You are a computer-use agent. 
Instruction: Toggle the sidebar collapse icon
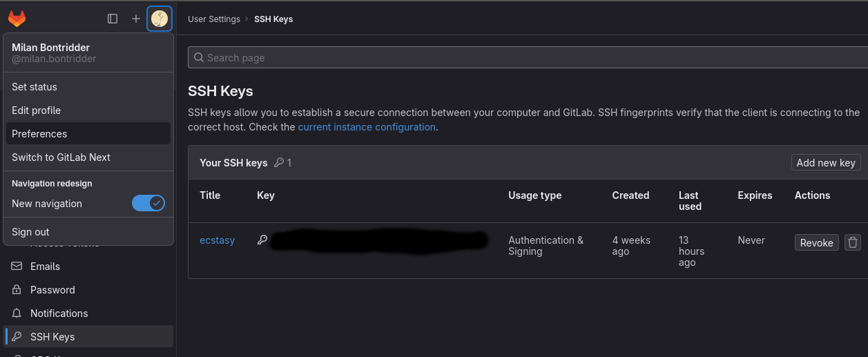coord(113,19)
